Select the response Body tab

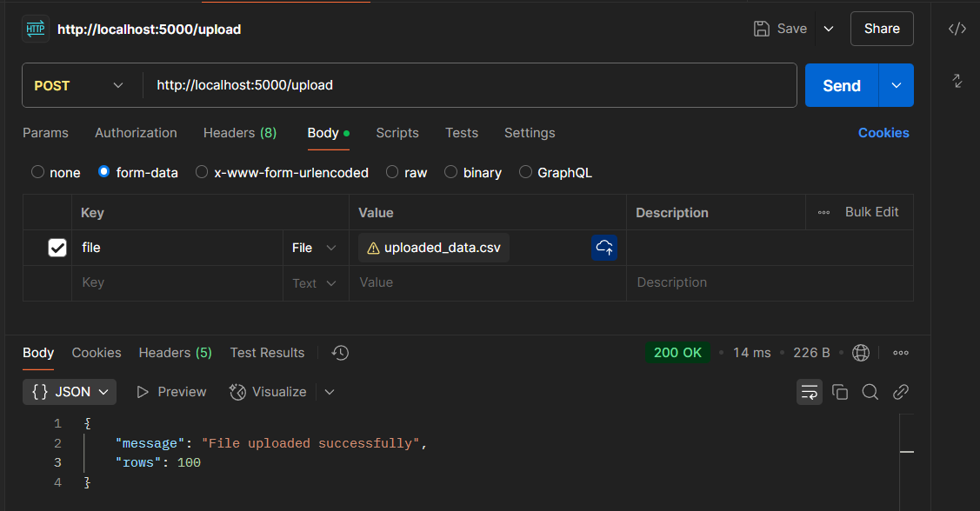[x=38, y=353]
